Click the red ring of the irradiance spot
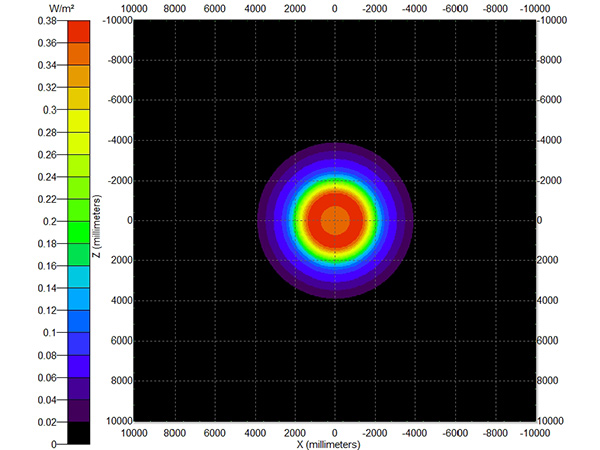600x450 pixels. click(x=355, y=221)
